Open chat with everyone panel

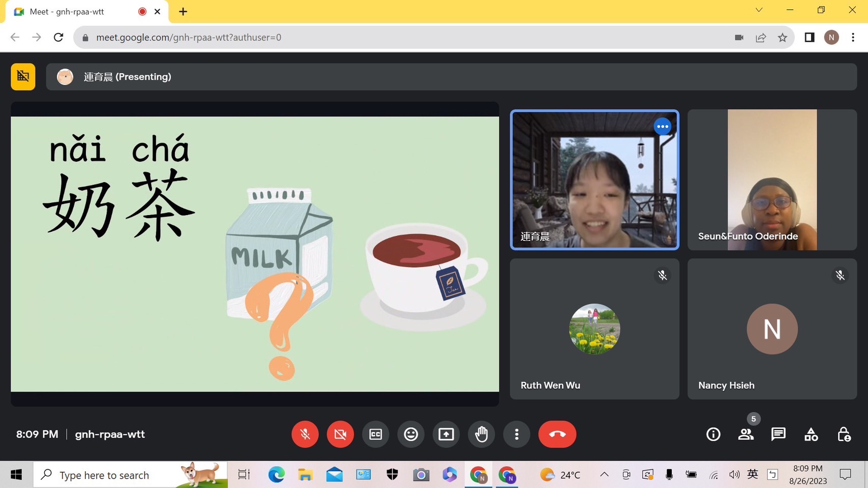(779, 434)
